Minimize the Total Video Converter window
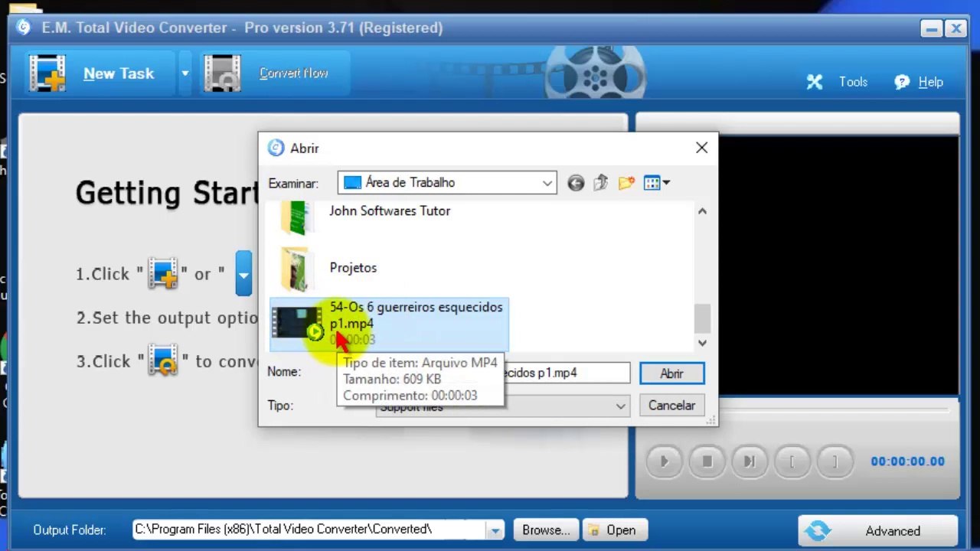 [x=931, y=29]
